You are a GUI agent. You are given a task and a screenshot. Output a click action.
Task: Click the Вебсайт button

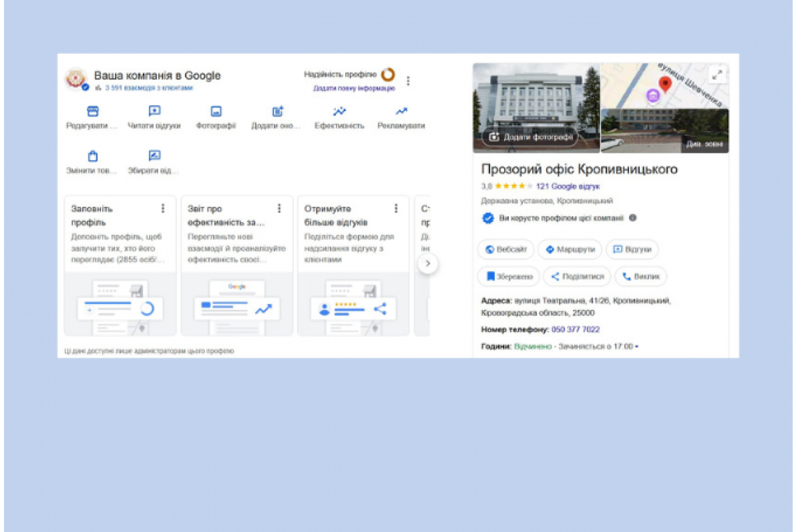(506, 249)
